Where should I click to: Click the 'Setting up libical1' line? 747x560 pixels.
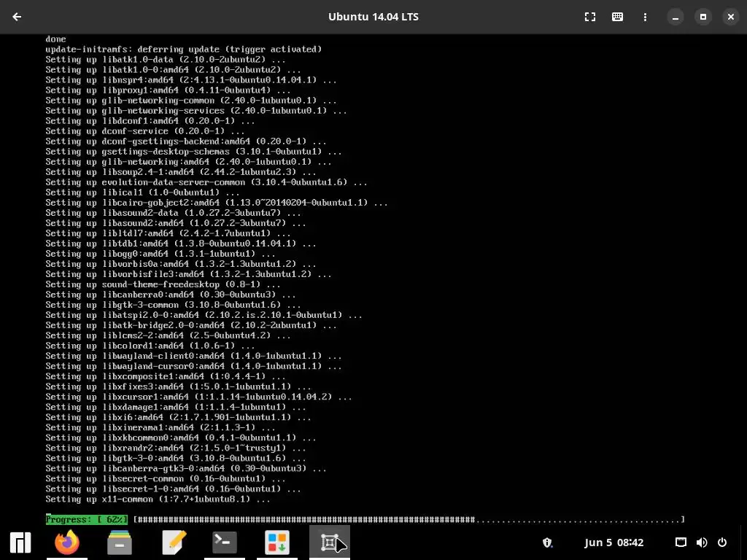click(142, 192)
